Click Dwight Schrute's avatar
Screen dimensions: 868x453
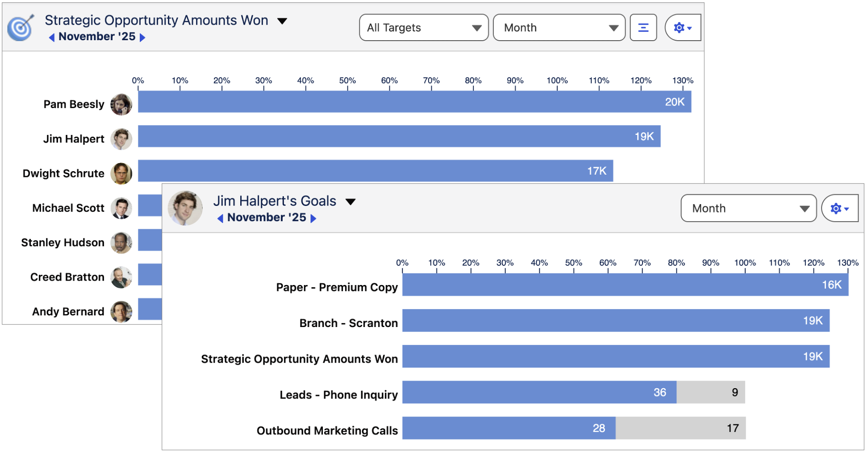coord(121,173)
